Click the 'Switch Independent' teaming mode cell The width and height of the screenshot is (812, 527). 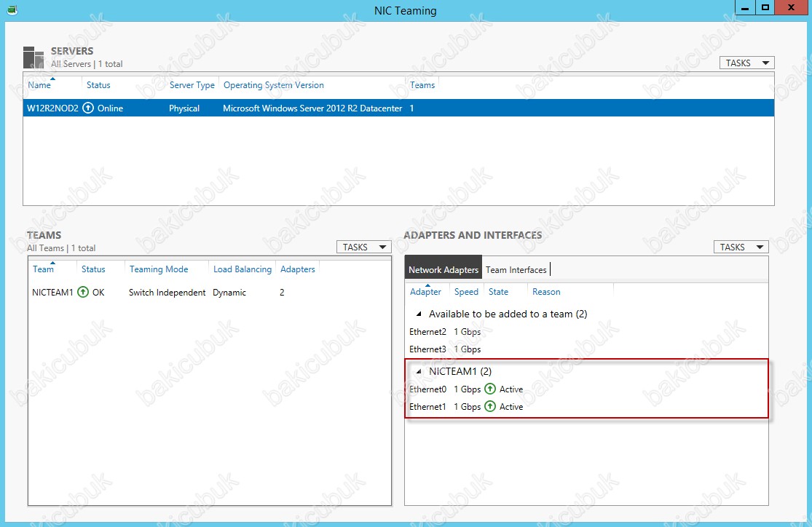167,292
